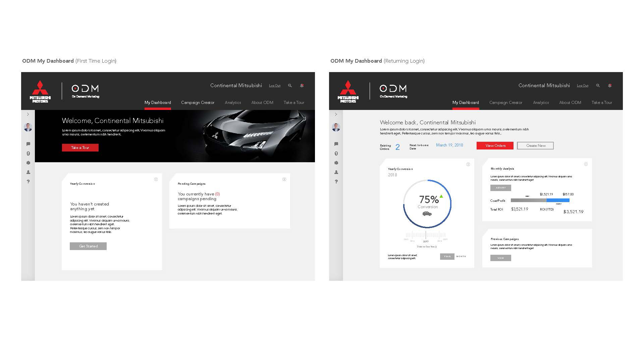Click Continental Mitsubishi name in First Time header
The image size is (644, 362).
click(x=236, y=85)
